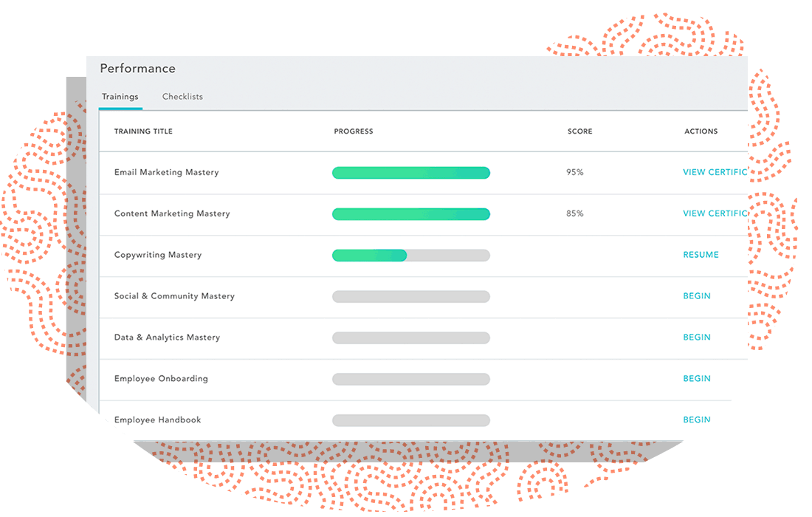Select the Trainings tab
Viewport: 812px width, 517px height.
coord(120,97)
